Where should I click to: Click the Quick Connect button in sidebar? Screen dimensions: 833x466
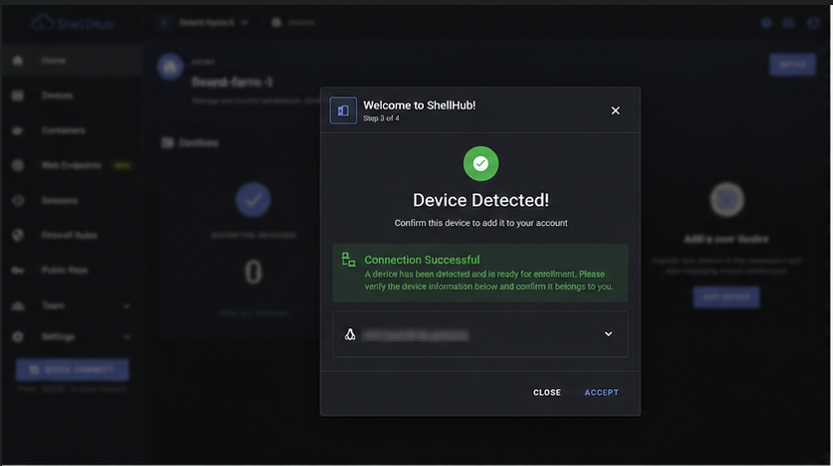point(72,370)
